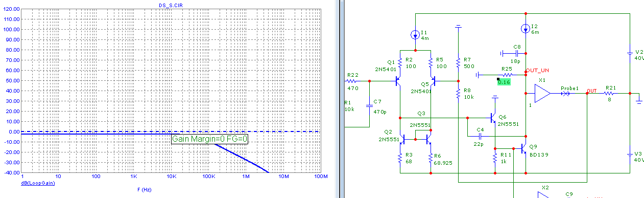Click the highlighted 0.16 value of R25
This screenshot has height=198, width=644.
pos(504,81)
